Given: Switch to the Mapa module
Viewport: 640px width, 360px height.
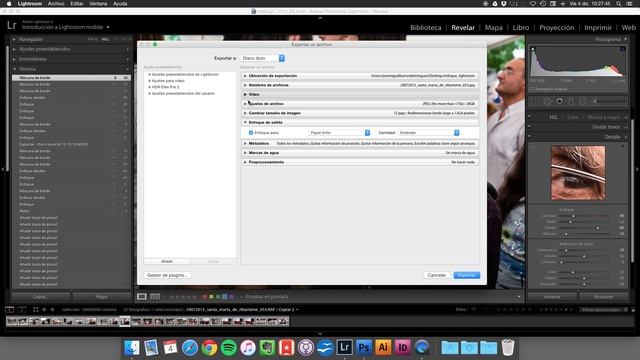Looking at the screenshot, I should [493, 28].
